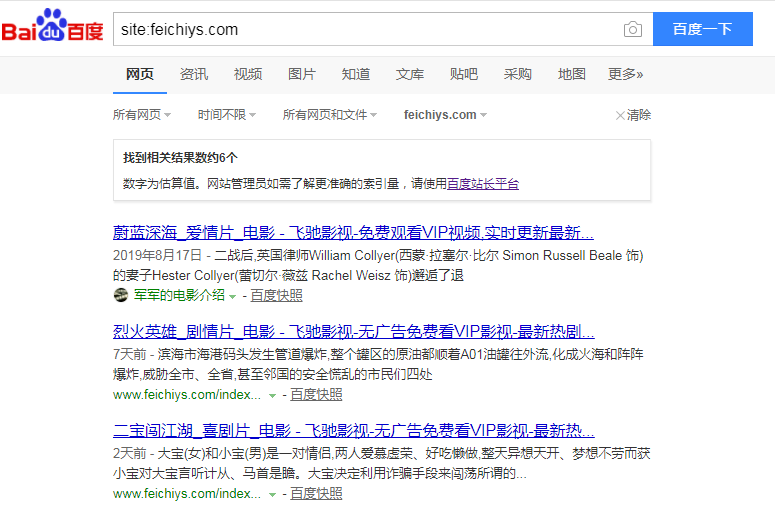Click the 军军的电影介绍 avatar icon
The height and width of the screenshot is (518, 775).
[x=121, y=295]
